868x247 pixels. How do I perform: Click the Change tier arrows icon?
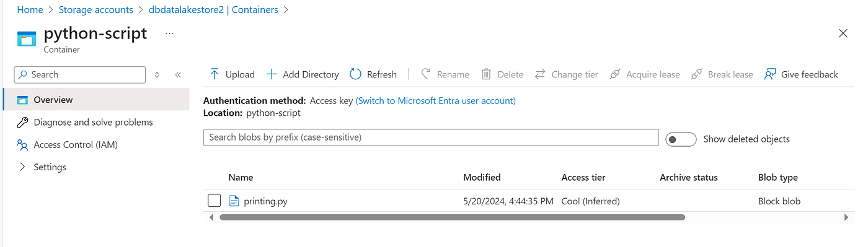point(540,74)
